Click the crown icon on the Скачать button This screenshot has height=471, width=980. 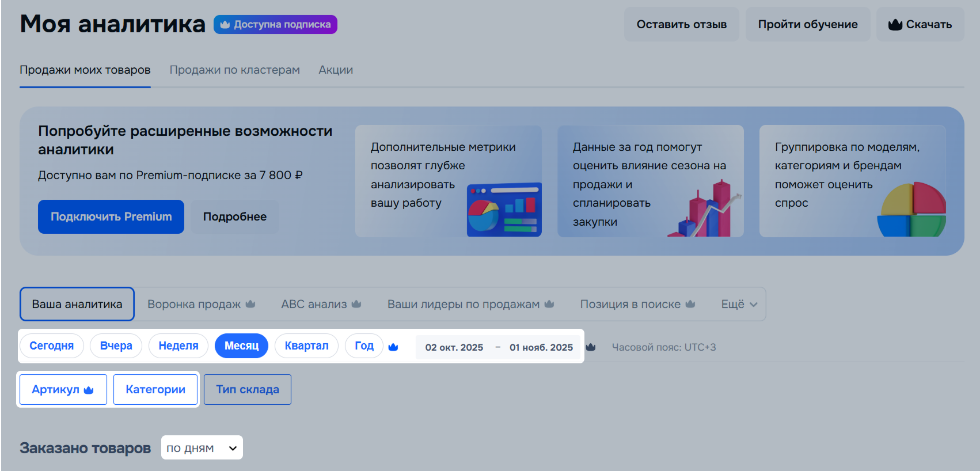click(895, 25)
